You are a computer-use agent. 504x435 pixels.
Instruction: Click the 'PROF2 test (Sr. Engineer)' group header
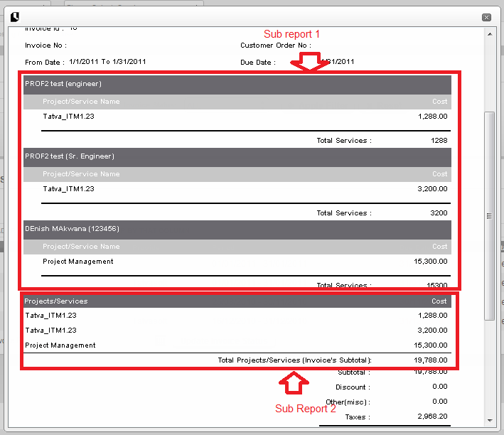(237, 157)
